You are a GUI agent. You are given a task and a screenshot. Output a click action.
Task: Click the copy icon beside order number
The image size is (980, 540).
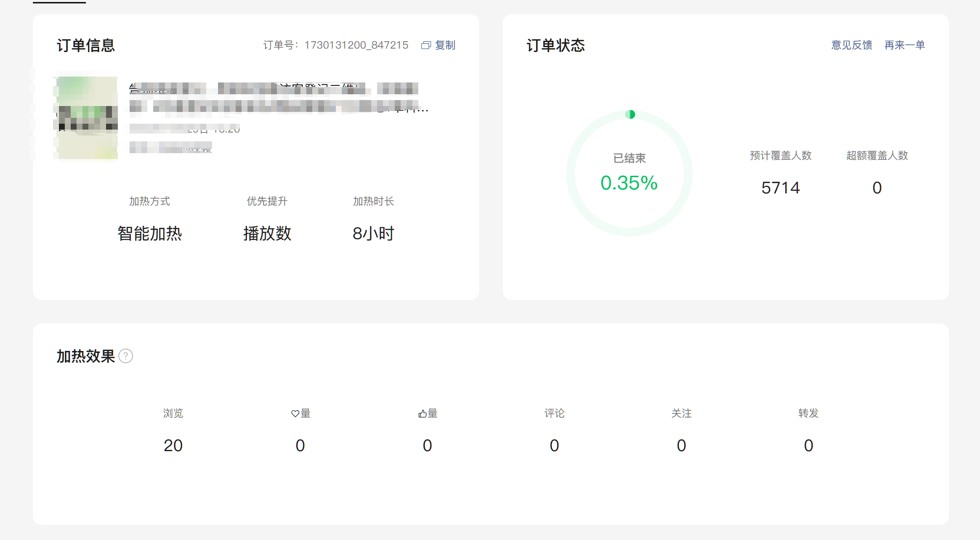coord(426,45)
